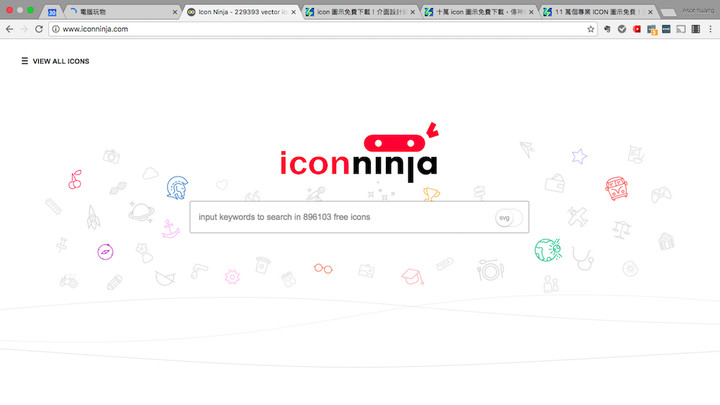The width and height of the screenshot is (720, 405).
Task: Open the '11 萬個專業 ICON' tab
Action: [x=598, y=12]
